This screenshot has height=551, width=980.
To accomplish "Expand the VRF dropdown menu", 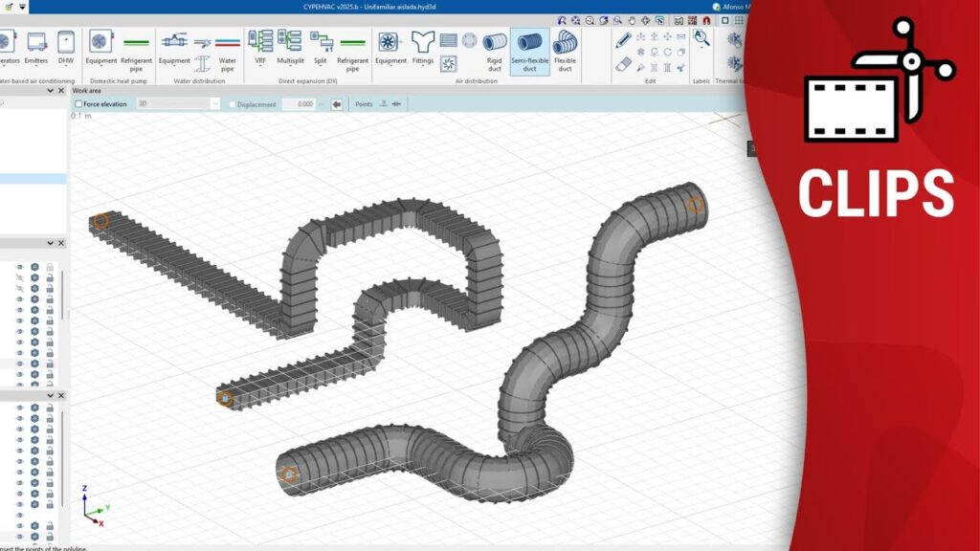I will pos(260,48).
